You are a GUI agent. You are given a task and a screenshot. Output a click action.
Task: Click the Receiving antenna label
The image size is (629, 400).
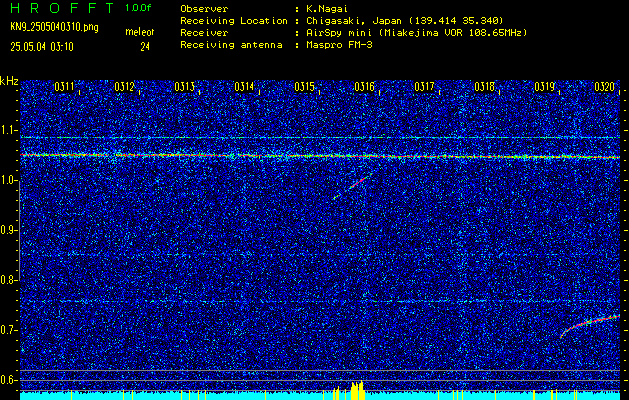click(x=231, y=45)
